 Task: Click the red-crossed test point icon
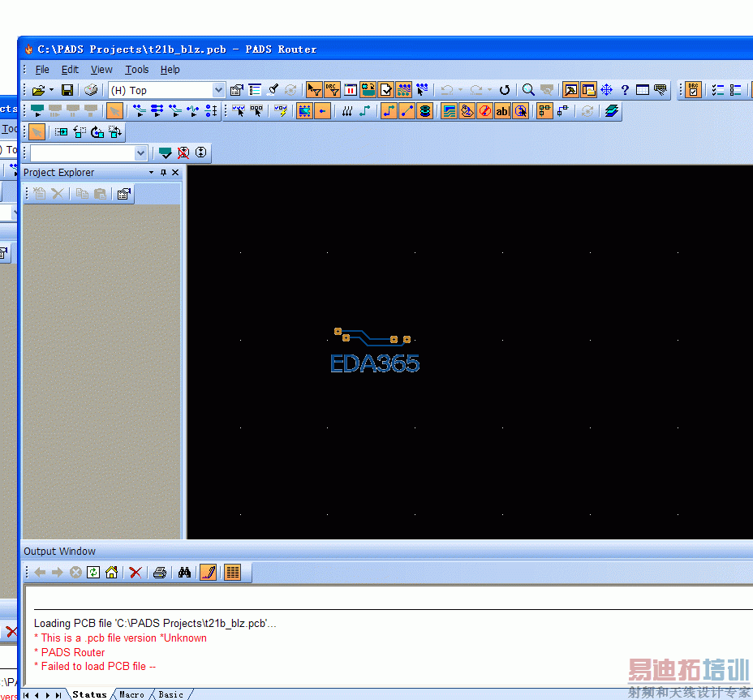tap(183, 152)
